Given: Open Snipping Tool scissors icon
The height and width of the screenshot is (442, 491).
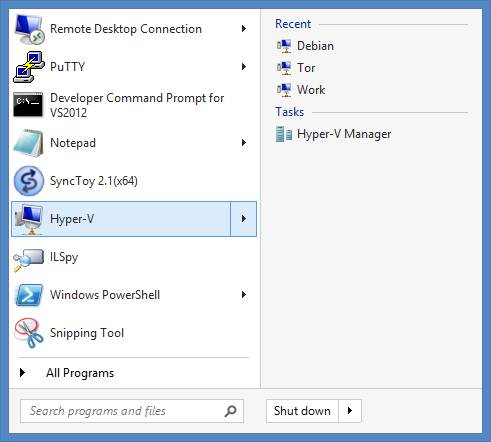Looking at the screenshot, I should [29, 333].
